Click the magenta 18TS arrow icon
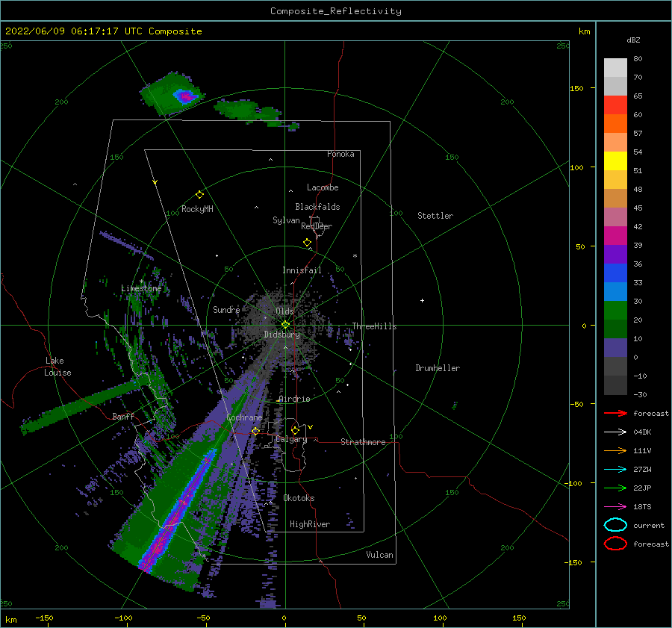The height and width of the screenshot is (628, 672). click(615, 507)
